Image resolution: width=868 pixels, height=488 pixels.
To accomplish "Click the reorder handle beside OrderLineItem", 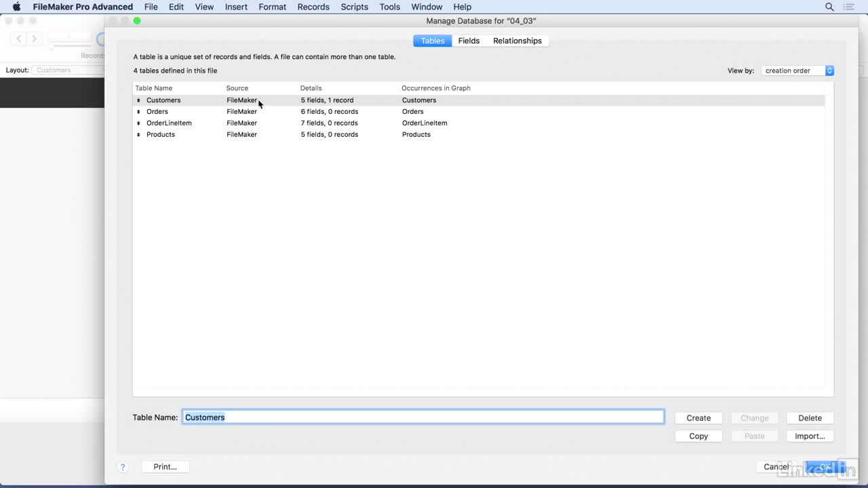I will pos(138,123).
